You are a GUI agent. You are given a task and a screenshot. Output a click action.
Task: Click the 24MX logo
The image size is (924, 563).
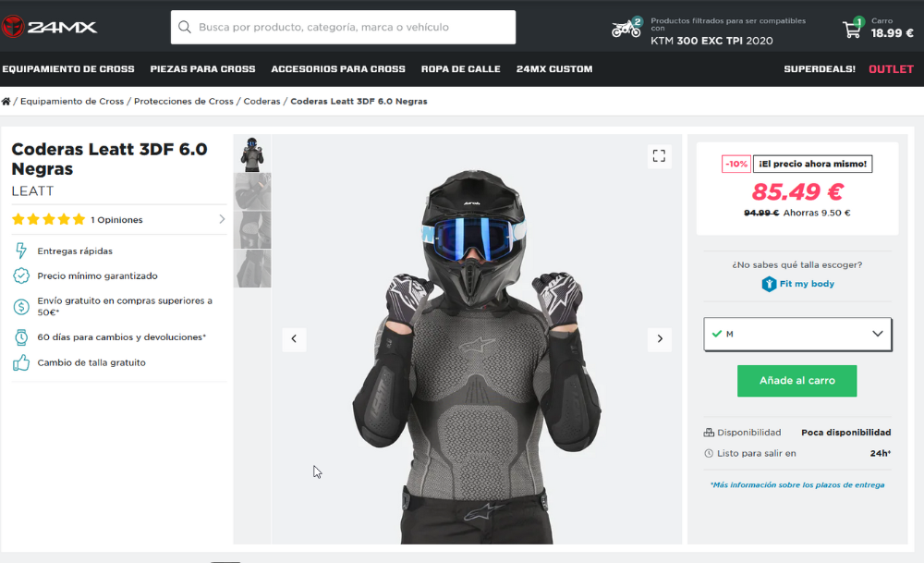tap(50, 27)
